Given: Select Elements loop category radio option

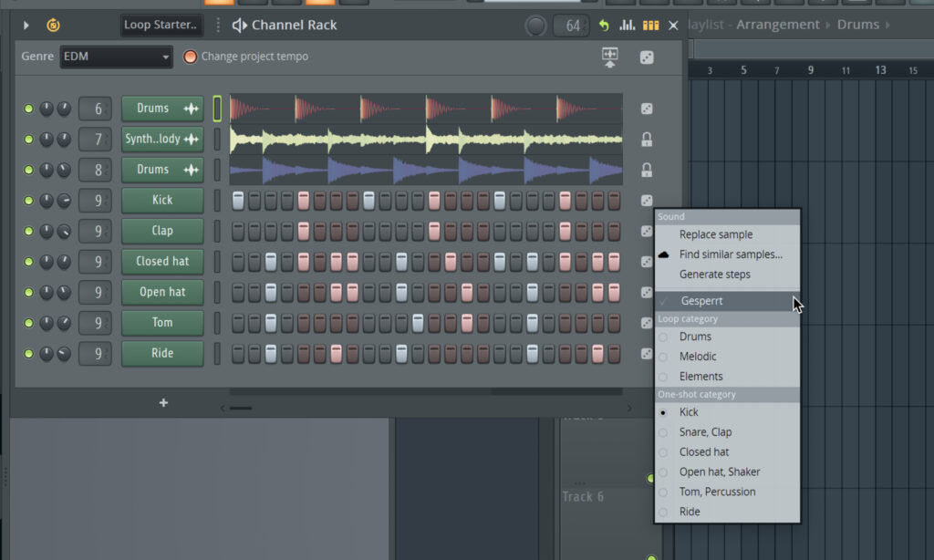Looking at the screenshot, I should click(x=727, y=377).
